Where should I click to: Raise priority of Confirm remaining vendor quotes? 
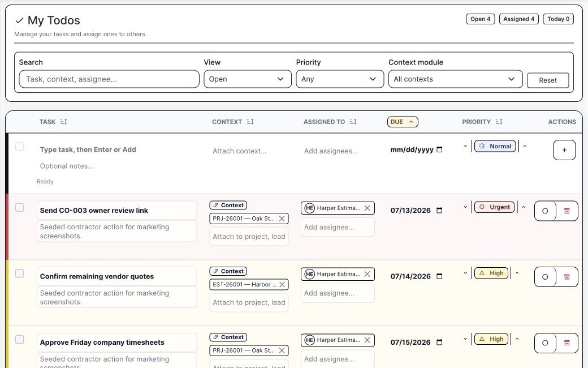517,273
